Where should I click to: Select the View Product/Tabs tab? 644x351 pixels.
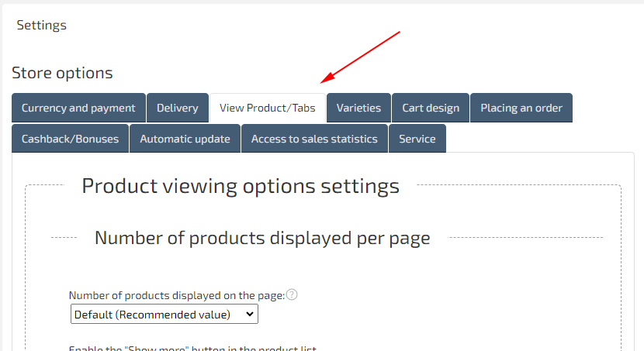tap(268, 108)
